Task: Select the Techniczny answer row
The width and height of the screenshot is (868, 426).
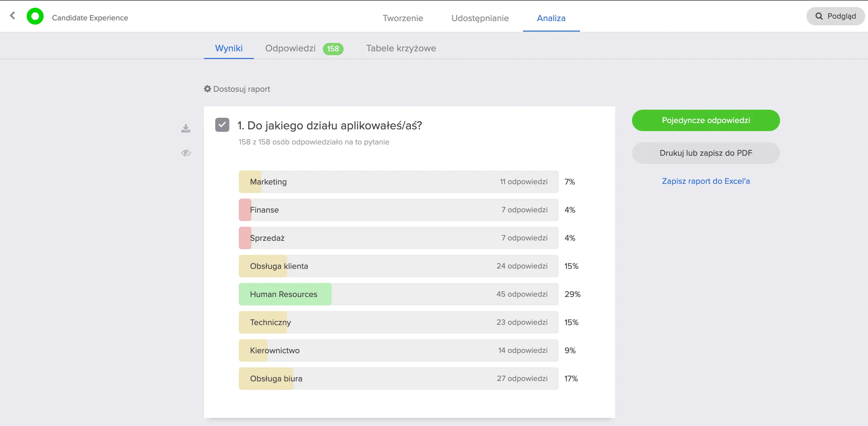Action: coord(398,322)
